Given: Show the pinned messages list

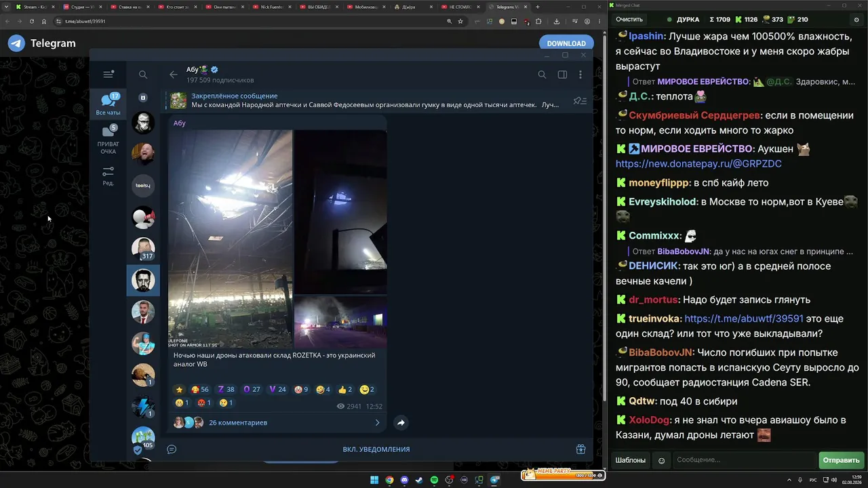Looking at the screenshot, I should [580, 101].
